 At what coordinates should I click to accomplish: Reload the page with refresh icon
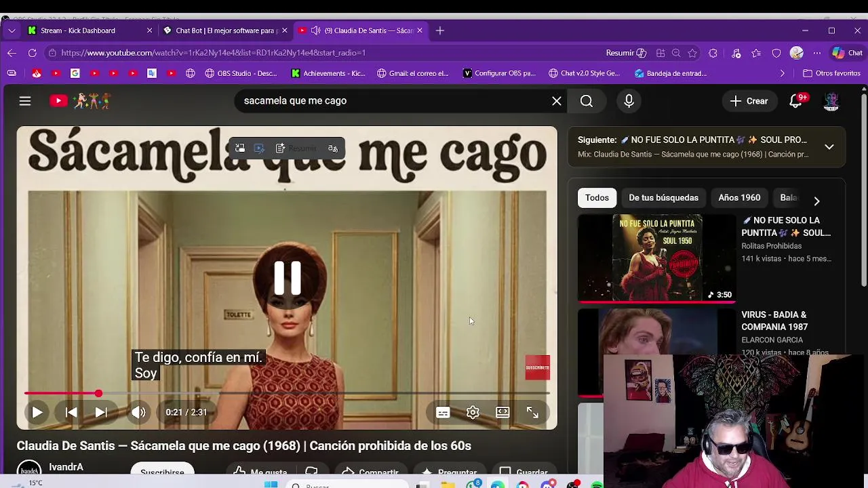[32, 53]
